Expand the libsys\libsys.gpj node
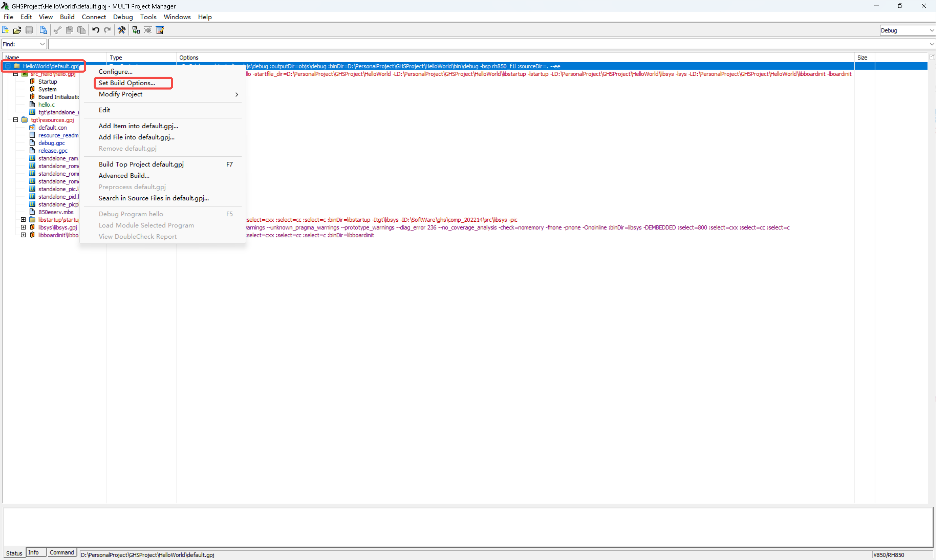Viewport: 936px width, 560px height. (x=23, y=227)
